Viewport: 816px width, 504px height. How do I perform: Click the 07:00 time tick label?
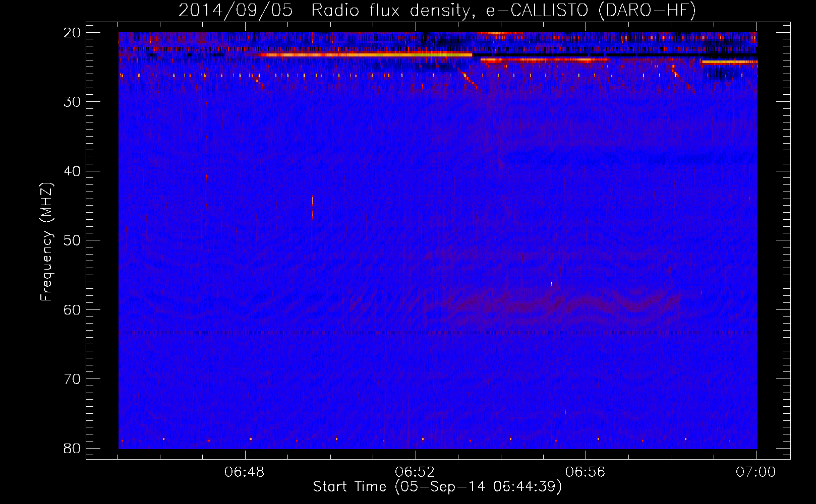tap(755, 472)
